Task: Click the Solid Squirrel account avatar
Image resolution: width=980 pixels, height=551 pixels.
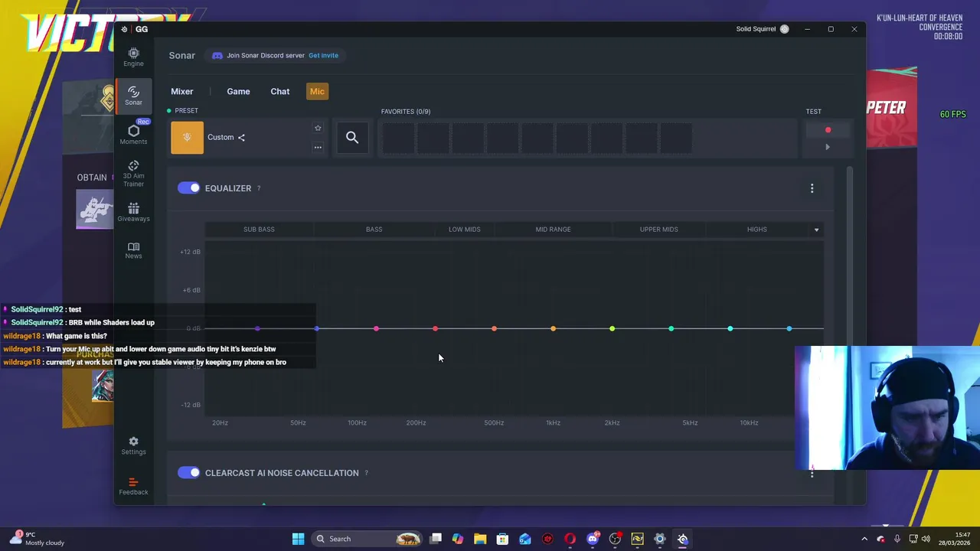Action: pos(784,29)
